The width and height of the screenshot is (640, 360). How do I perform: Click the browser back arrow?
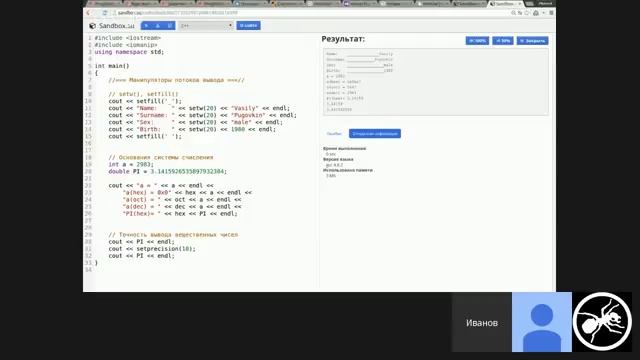click(88, 13)
